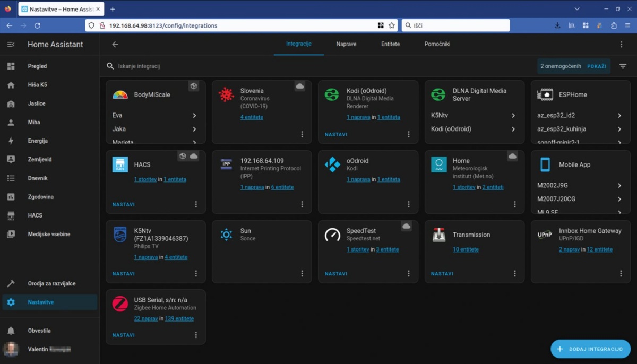Expand M2007J20CG in Mobile App

(x=580, y=199)
